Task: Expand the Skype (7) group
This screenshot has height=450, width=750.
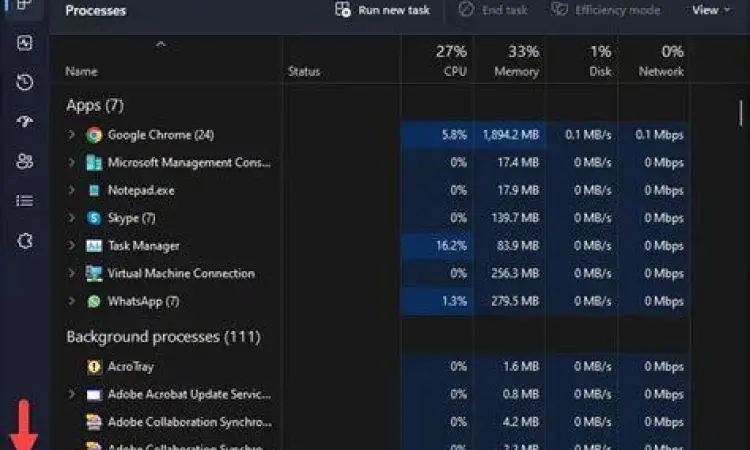Action: tap(71, 218)
